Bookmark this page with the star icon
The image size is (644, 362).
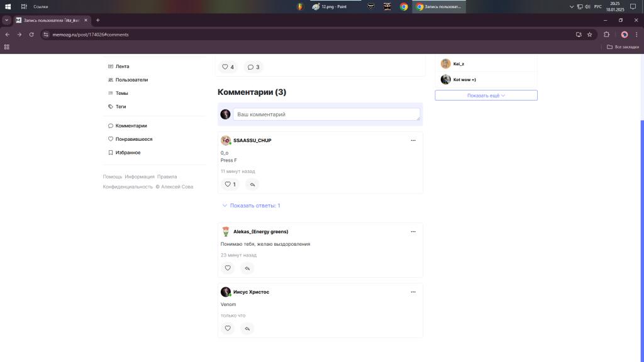coord(590,35)
